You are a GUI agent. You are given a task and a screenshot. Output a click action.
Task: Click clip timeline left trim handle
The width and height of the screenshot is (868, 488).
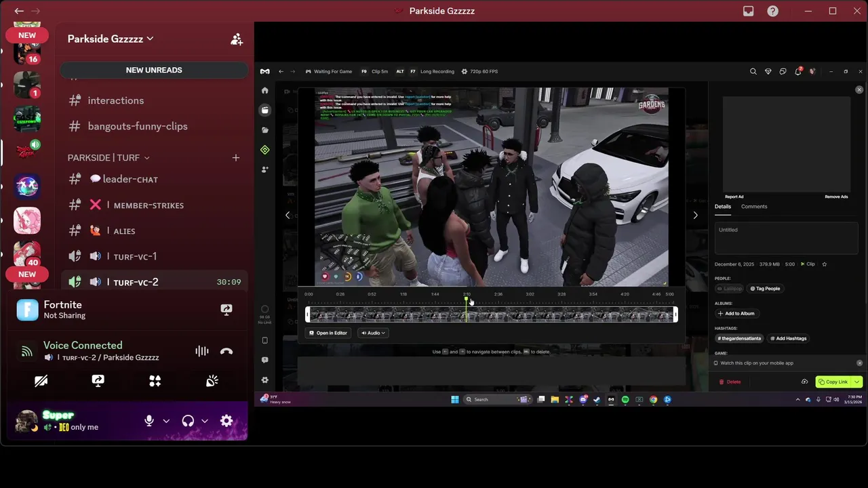pos(308,314)
